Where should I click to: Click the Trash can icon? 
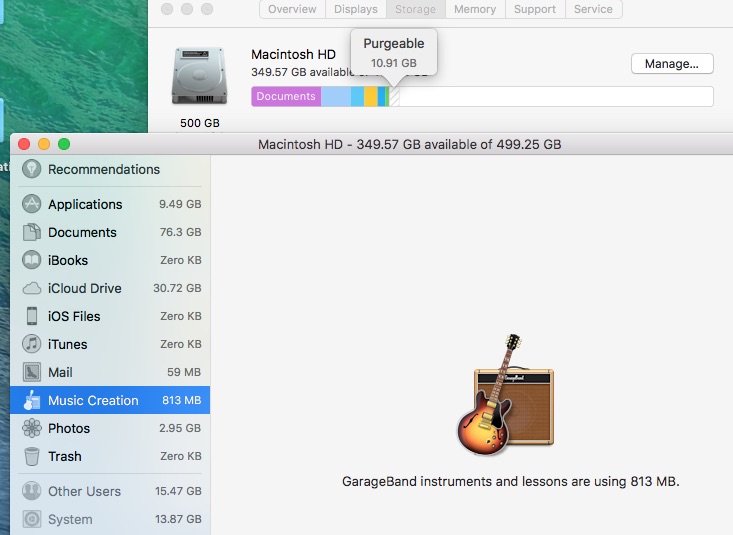31,456
